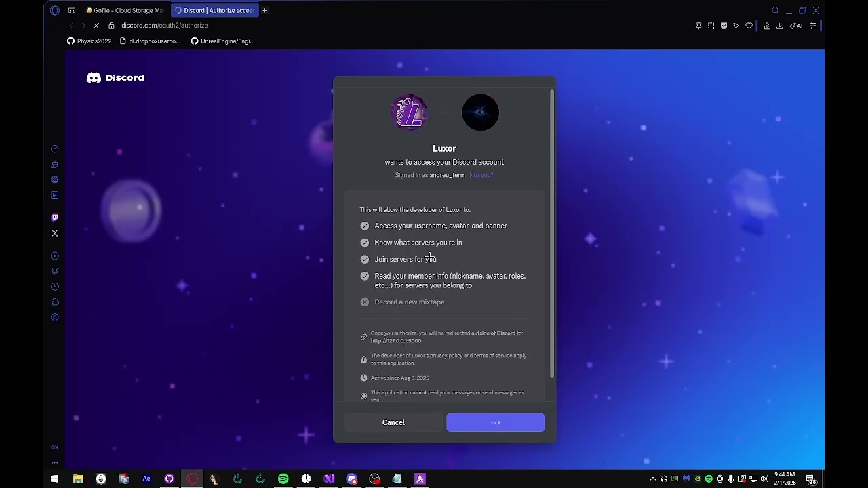
Task: Open the downloads icon in toolbar
Action: 779,26
